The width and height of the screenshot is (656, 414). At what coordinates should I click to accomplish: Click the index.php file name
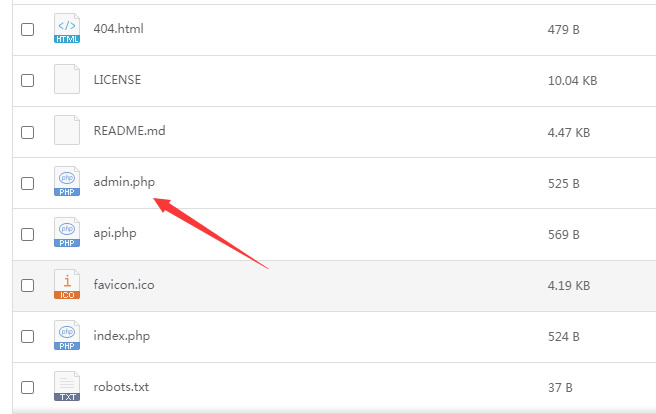(x=122, y=336)
